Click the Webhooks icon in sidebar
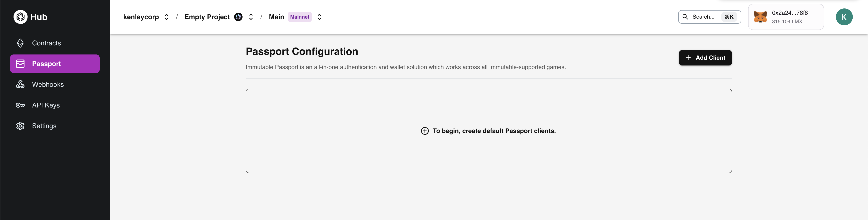This screenshot has height=220, width=868. click(20, 85)
